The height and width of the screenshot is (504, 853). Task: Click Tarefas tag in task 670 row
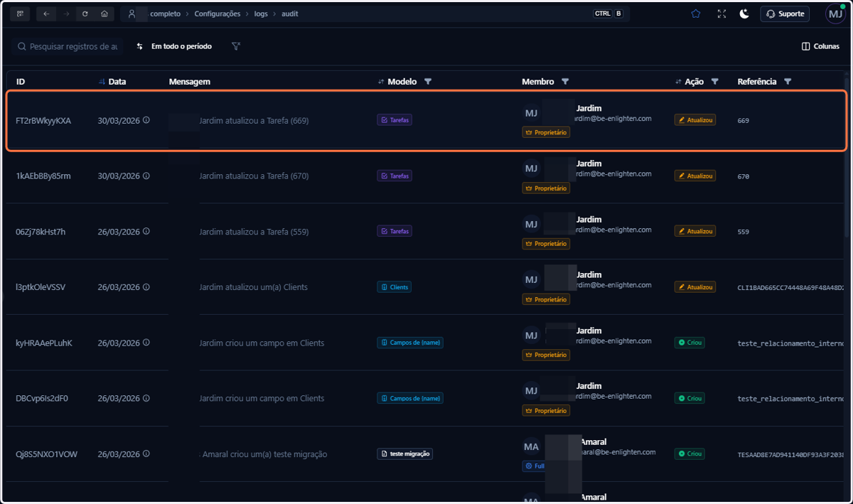(395, 176)
